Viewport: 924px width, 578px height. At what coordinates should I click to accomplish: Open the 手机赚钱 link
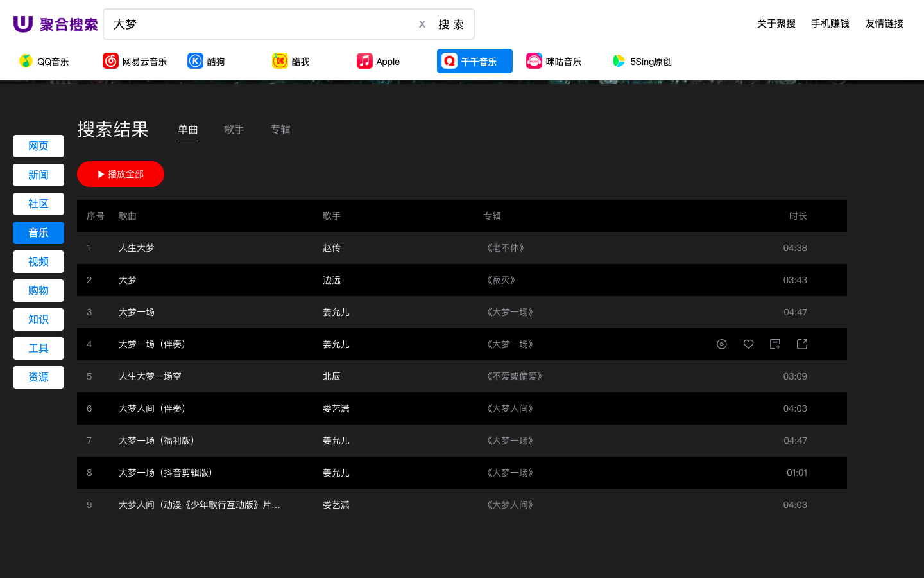coord(830,24)
